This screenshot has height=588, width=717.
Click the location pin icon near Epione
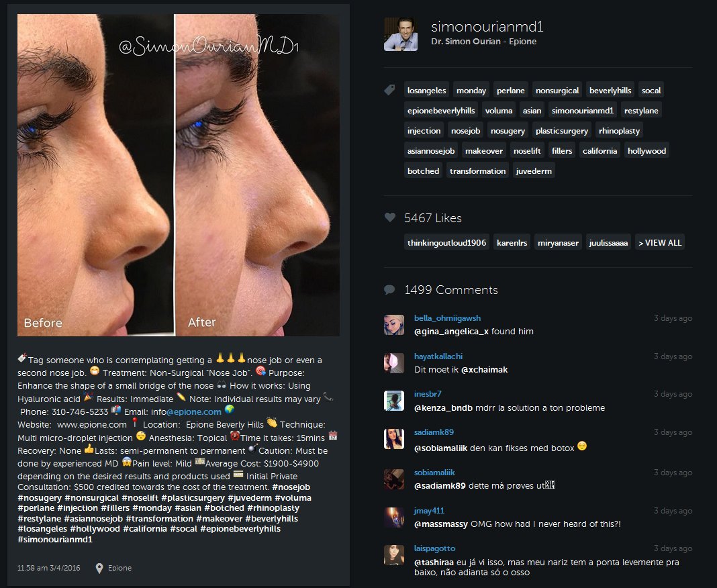coord(99,569)
